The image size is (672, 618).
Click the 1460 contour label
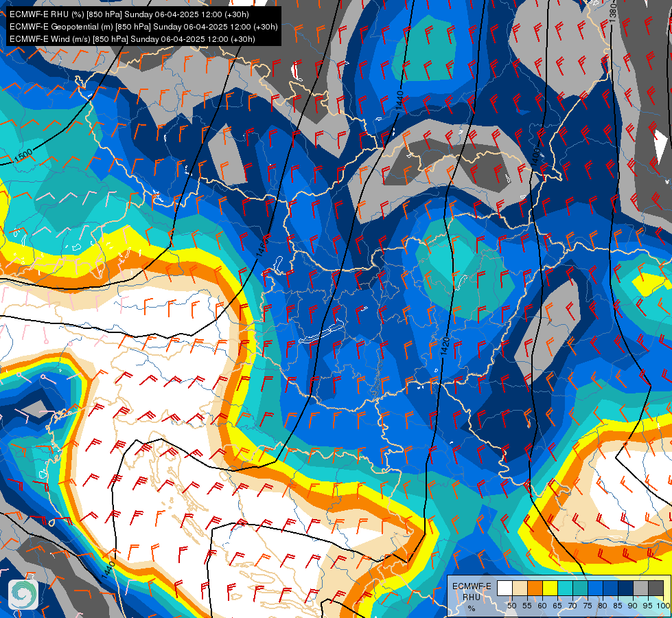(262, 247)
